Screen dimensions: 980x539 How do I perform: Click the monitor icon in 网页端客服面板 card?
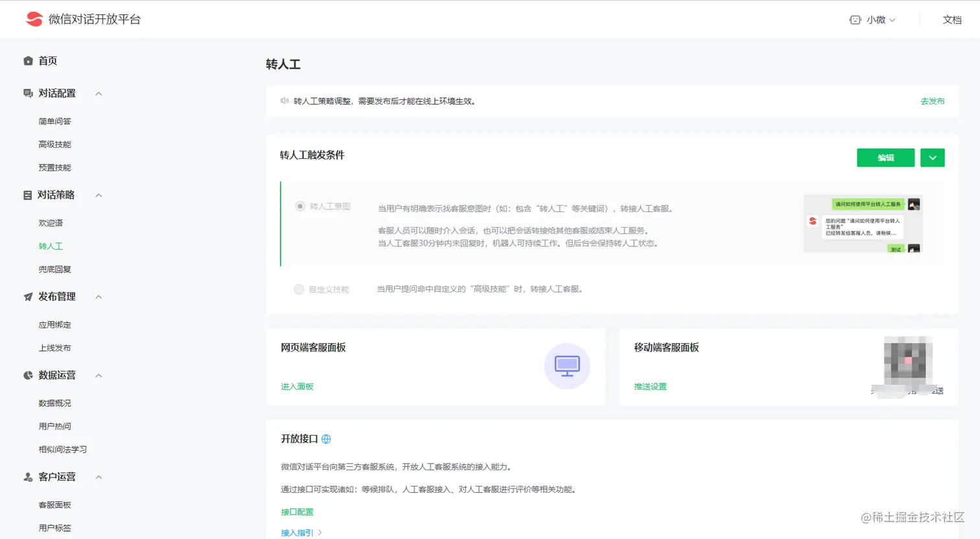click(x=567, y=366)
